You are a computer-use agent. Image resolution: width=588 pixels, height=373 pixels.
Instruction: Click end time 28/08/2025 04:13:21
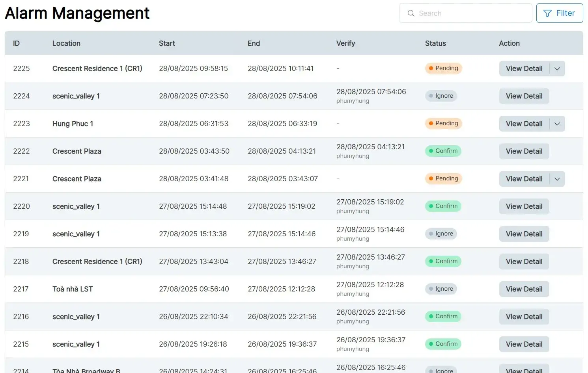[282, 151]
